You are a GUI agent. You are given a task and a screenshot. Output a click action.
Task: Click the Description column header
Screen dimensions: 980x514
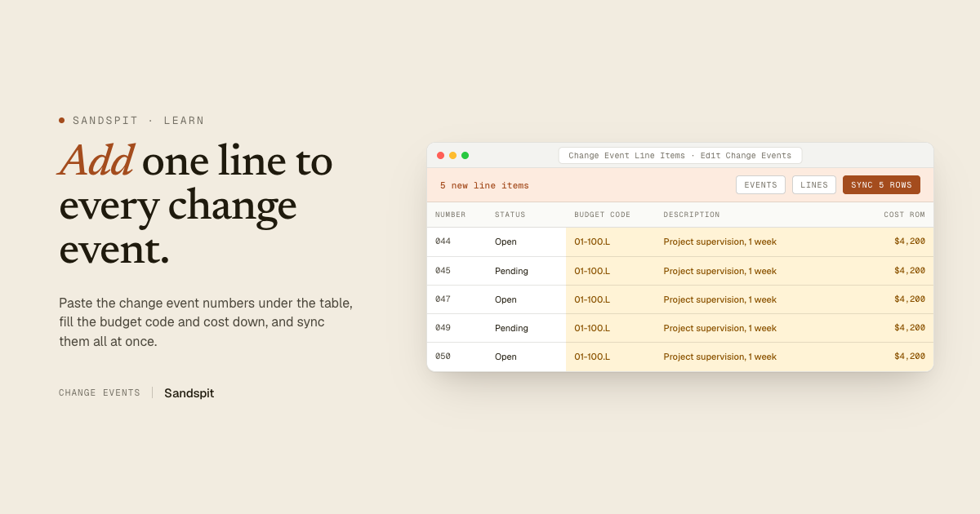(692, 215)
